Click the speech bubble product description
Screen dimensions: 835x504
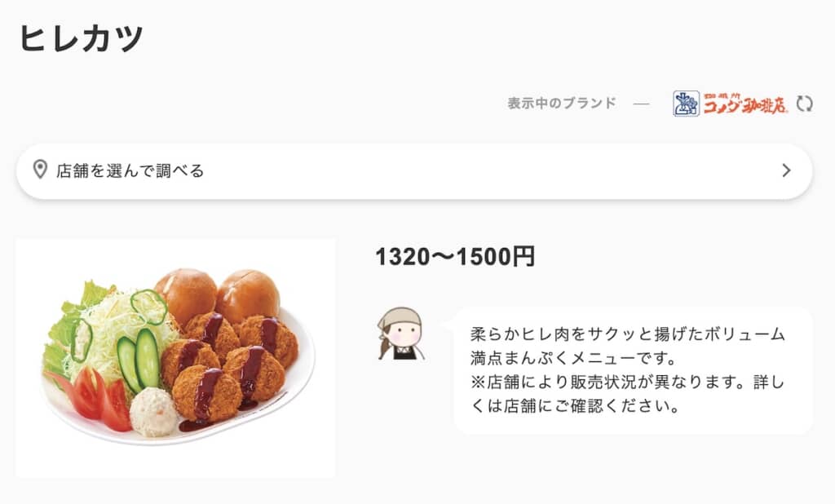[x=633, y=370]
